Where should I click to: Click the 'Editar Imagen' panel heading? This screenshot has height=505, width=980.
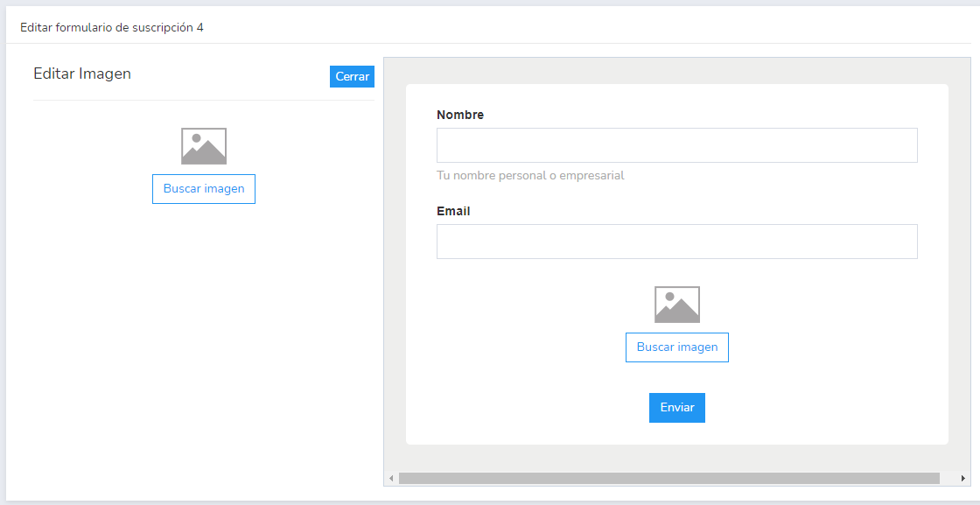pos(82,74)
